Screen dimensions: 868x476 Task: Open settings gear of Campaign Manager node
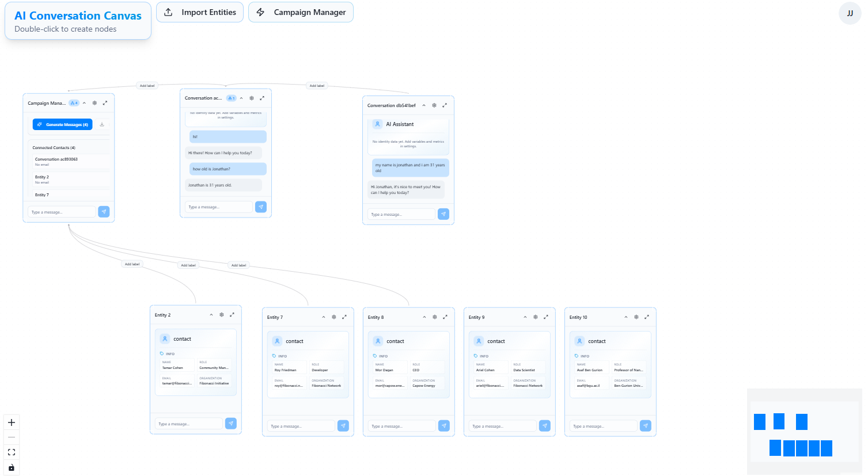click(x=94, y=103)
